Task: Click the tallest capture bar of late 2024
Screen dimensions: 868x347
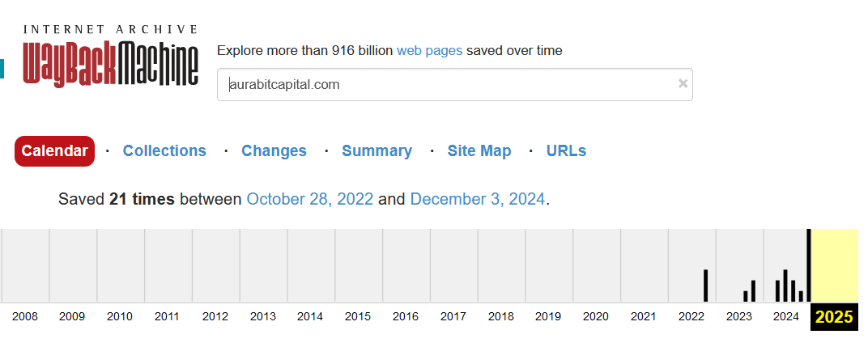Action: tap(809, 265)
